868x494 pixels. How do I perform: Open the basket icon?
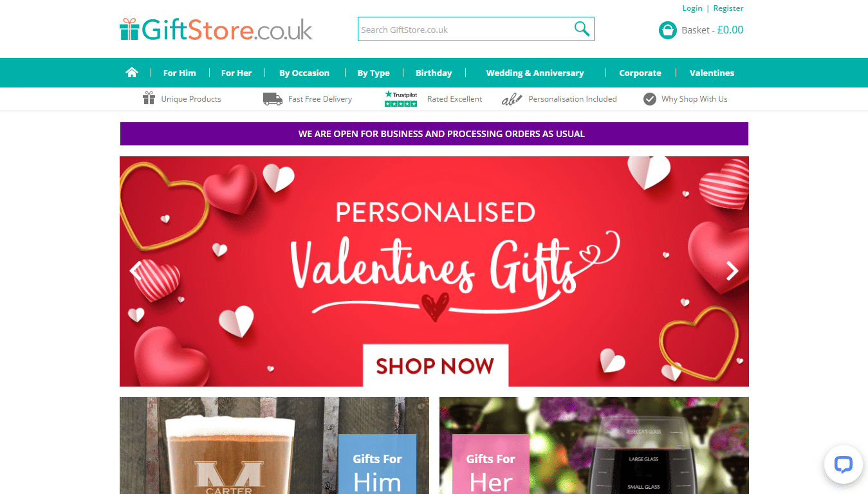point(668,30)
